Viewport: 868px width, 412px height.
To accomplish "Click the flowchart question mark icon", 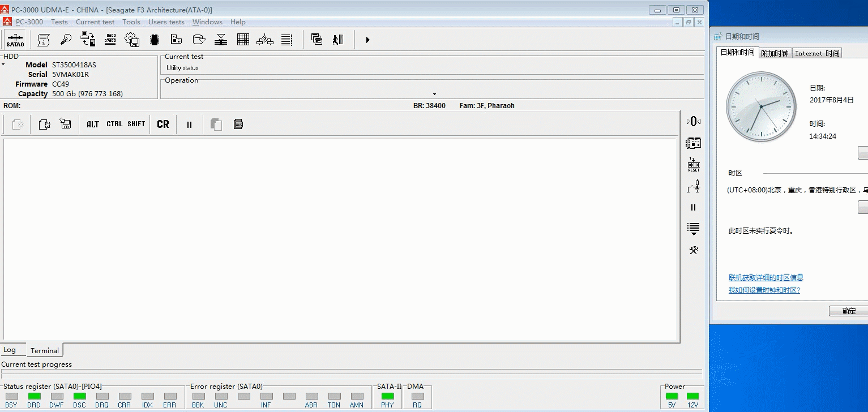I will tap(265, 40).
